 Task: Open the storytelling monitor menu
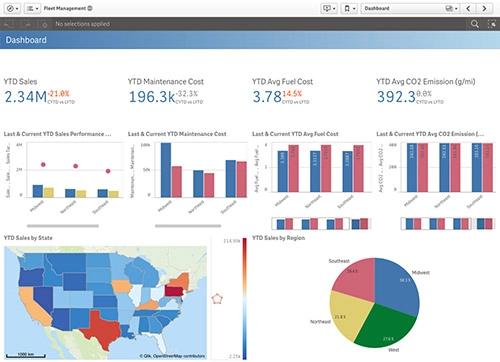point(329,8)
